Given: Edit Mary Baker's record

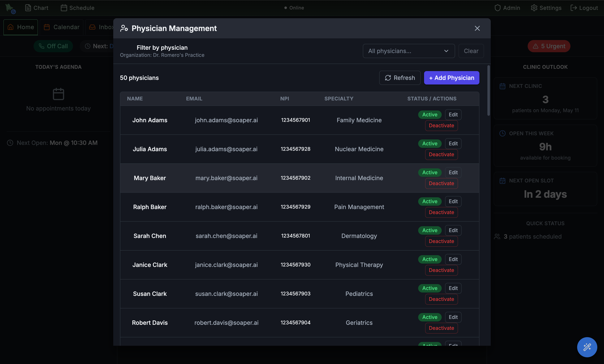Looking at the screenshot, I should point(453,172).
